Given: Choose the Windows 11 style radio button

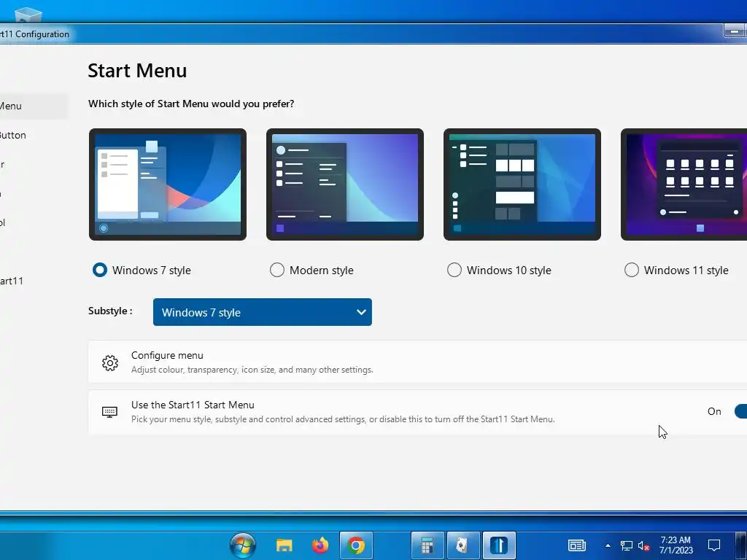Looking at the screenshot, I should click(631, 270).
